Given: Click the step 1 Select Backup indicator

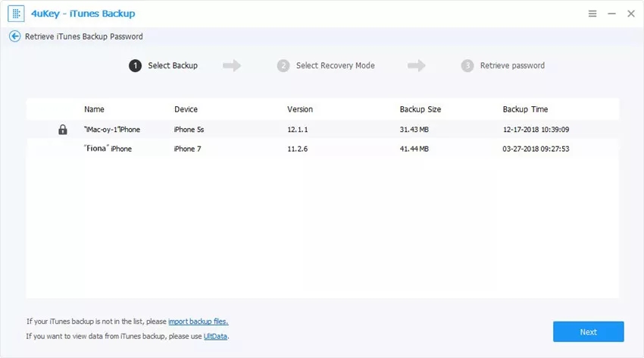Looking at the screenshot, I should [164, 66].
